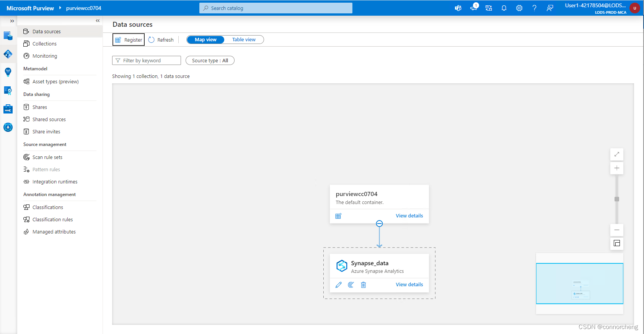Viewport: 644px width, 334px height.
Task: Open the notifications bell
Action: click(504, 8)
